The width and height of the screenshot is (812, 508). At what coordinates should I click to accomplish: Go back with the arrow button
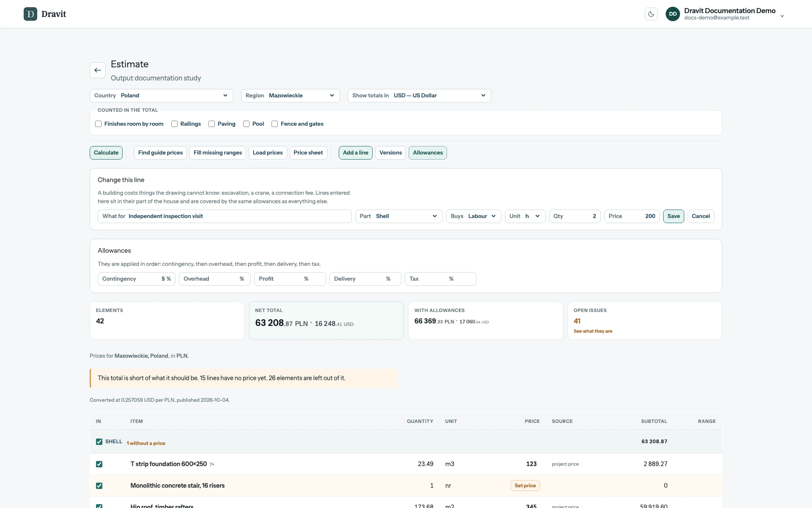[x=98, y=70]
